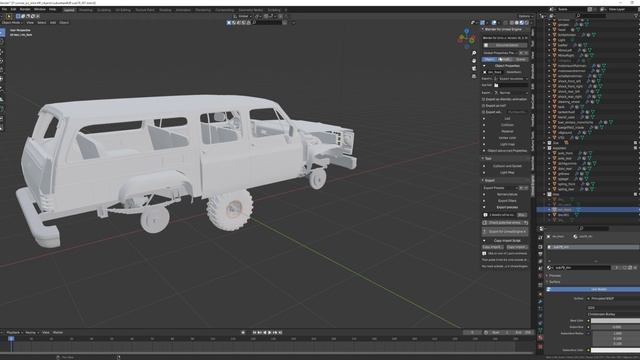Switch to Geometry Nodes workspace tab
Image resolution: width=640 pixels, height=360 pixels.
pos(251,10)
